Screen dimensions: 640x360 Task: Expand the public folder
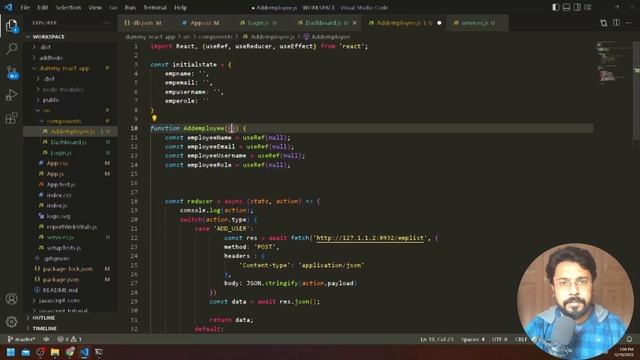click(51, 100)
